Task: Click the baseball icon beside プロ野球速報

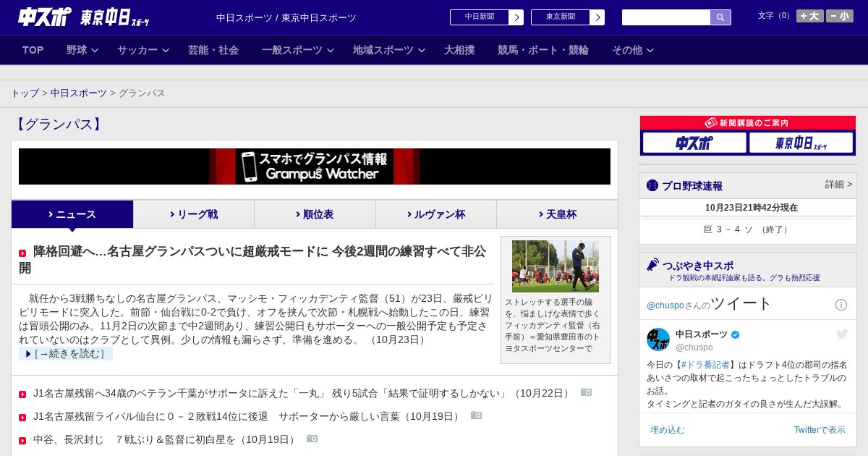Action: coord(652,185)
